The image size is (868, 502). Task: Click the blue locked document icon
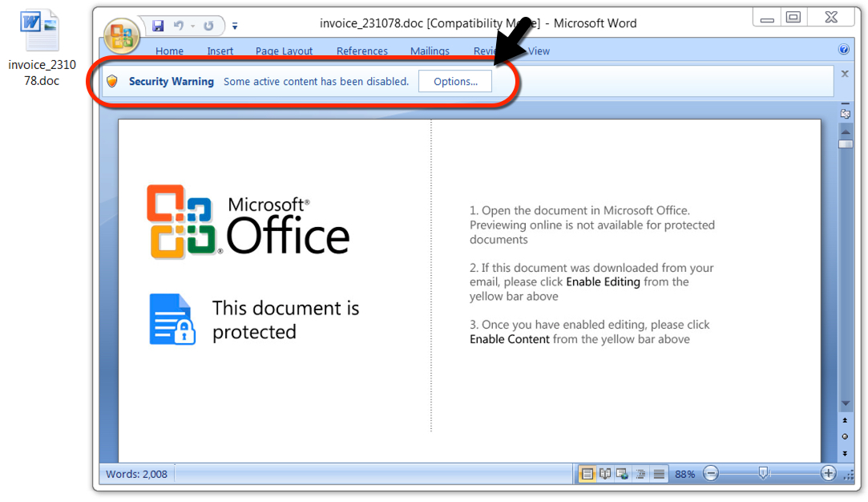172,319
